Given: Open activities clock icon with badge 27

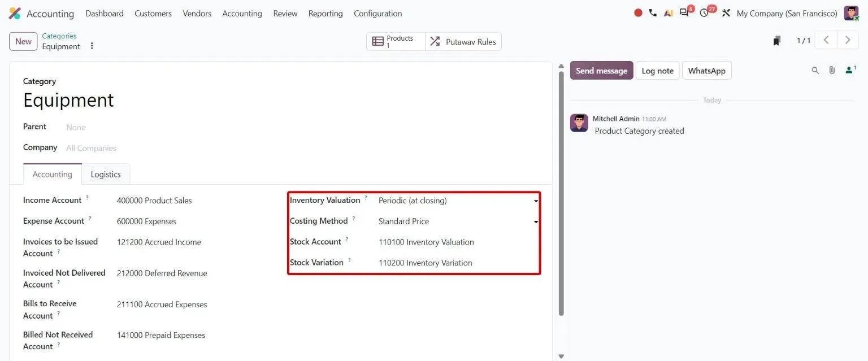Looking at the screenshot, I should coord(705,12).
